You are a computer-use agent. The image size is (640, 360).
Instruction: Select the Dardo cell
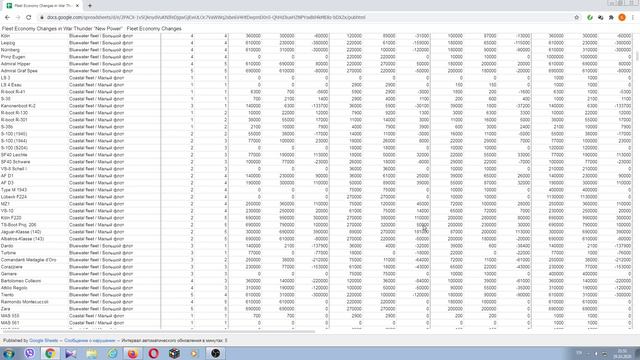(34, 246)
